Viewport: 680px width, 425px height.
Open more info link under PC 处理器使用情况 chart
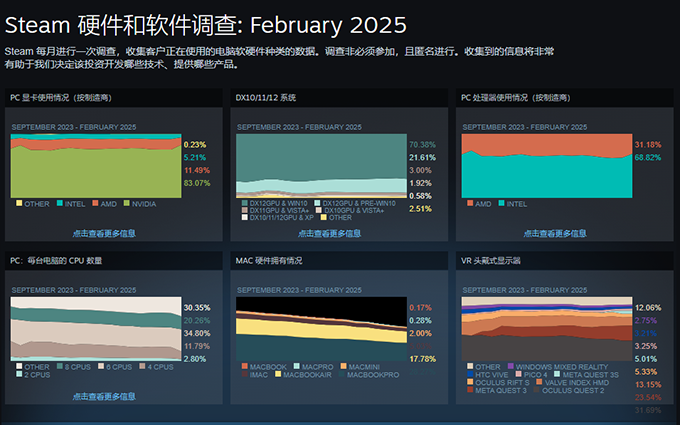(x=555, y=233)
